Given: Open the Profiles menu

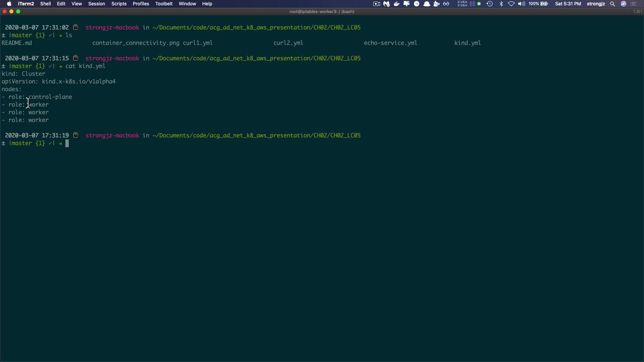Looking at the screenshot, I should 141,4.
